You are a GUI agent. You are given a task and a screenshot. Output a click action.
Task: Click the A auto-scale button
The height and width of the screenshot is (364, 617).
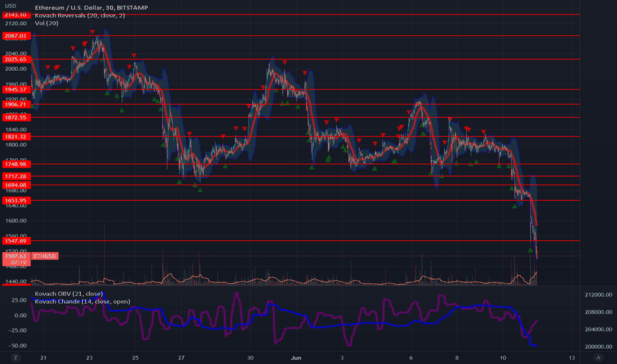coord(598,357)
